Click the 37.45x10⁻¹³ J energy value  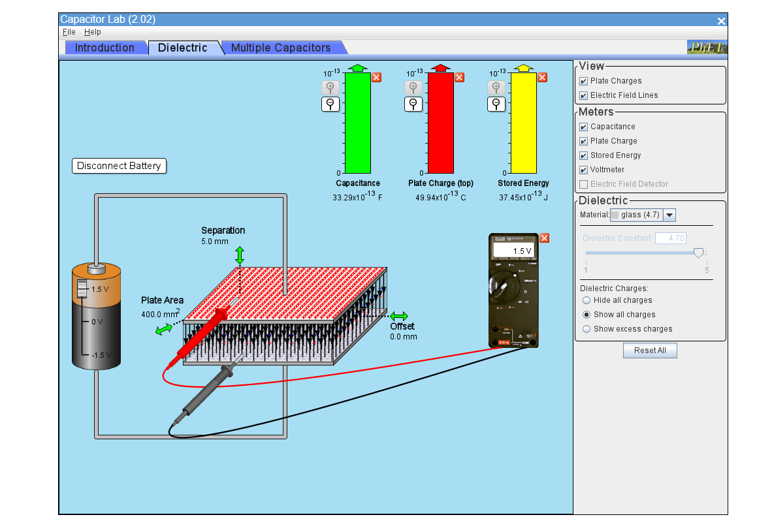click(x=523, y=196)
